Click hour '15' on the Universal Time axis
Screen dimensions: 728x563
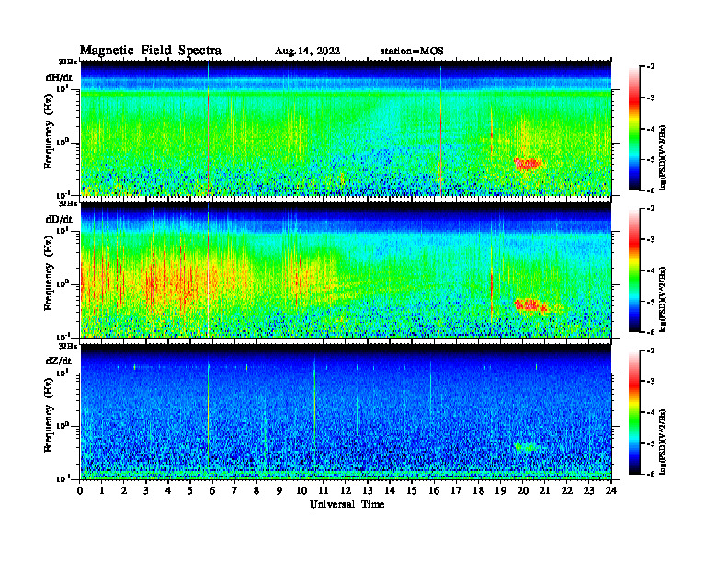click(x=412, y=491)
